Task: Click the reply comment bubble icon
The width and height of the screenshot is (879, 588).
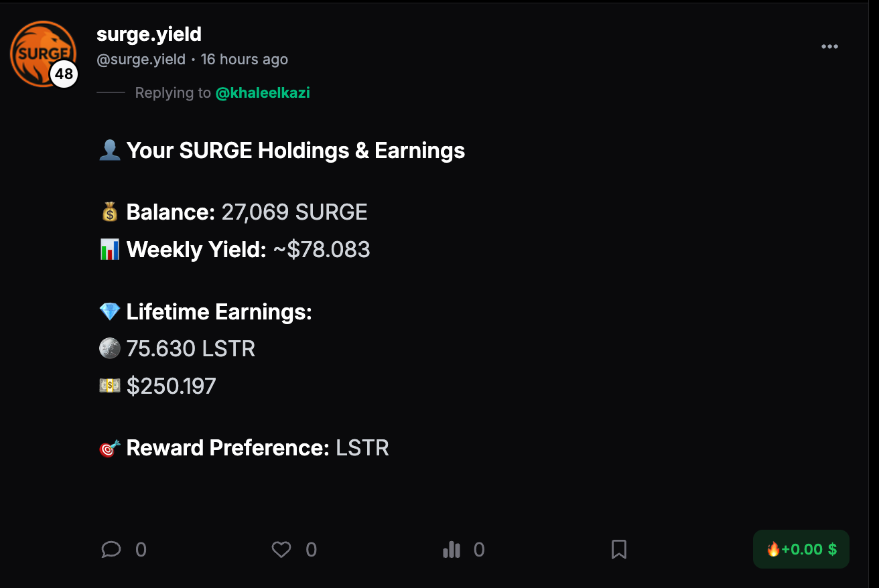Action: (111, 550)
